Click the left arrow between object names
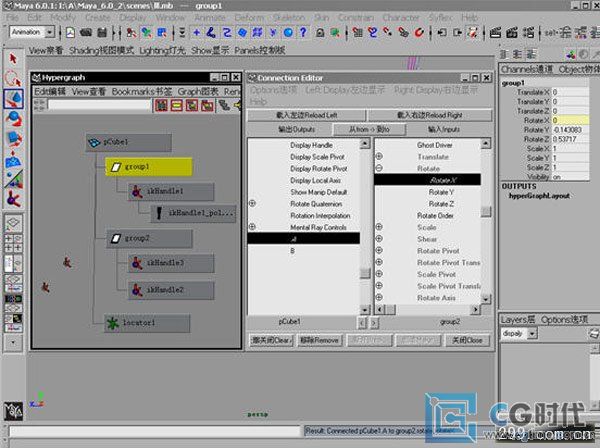Viewport: 600px width, 448px height. [x=362, y=323]
